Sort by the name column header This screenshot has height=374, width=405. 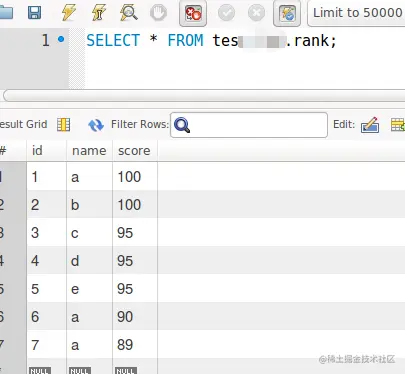point(89,151)
